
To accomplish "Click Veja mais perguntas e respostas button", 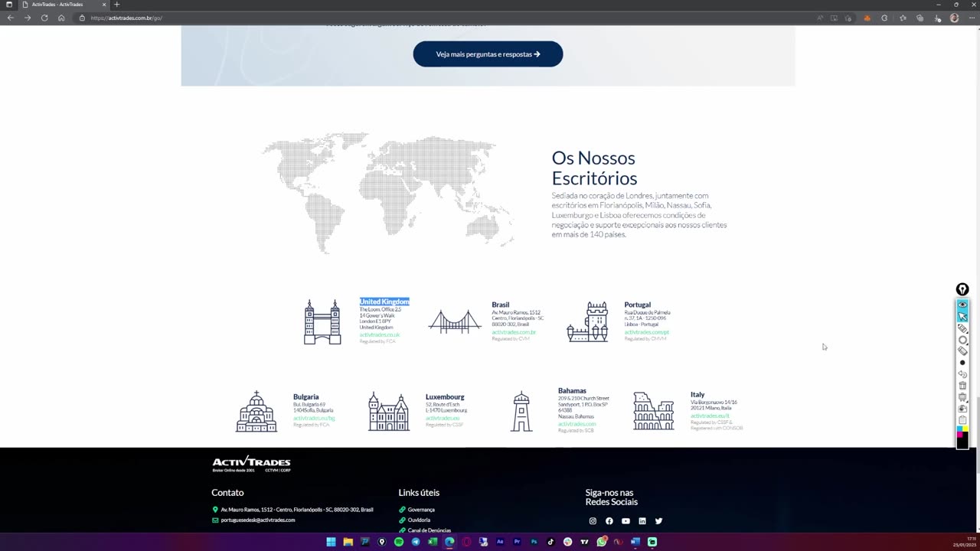I will pyautogui.click(x=488, y=54).
